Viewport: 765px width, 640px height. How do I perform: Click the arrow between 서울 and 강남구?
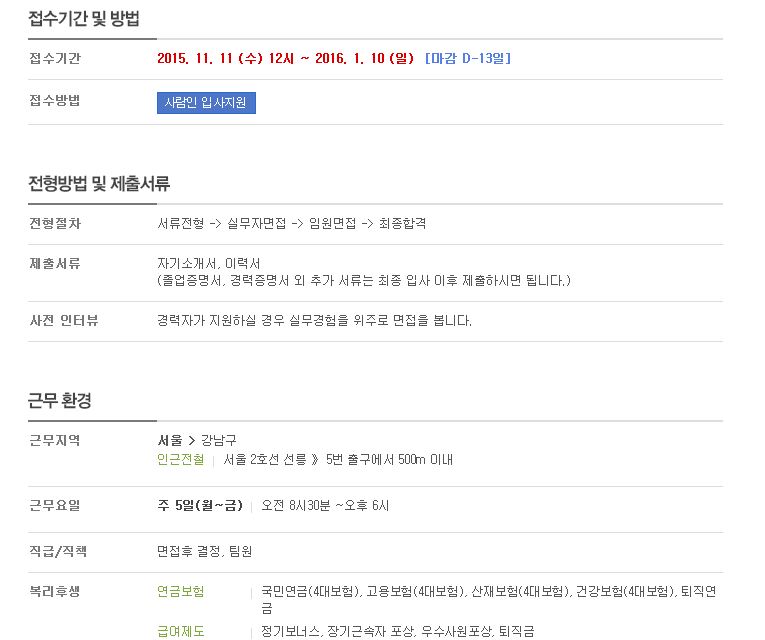click(192, 441)
